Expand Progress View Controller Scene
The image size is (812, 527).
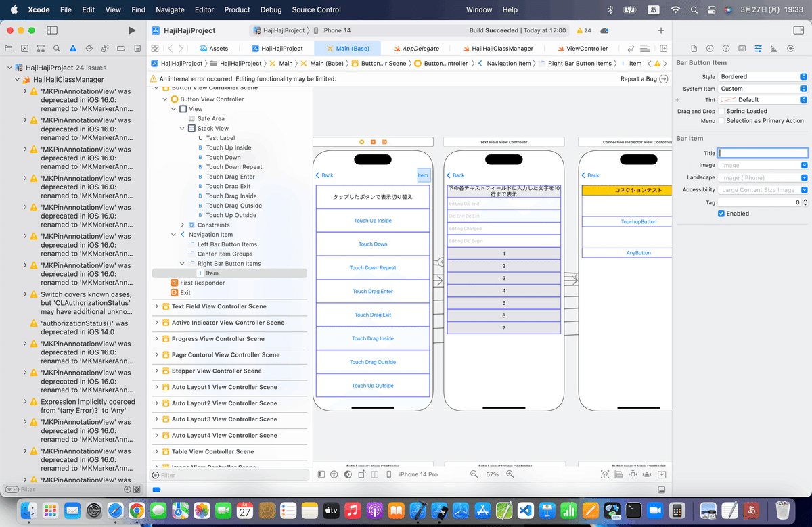[x=157, y=339]
